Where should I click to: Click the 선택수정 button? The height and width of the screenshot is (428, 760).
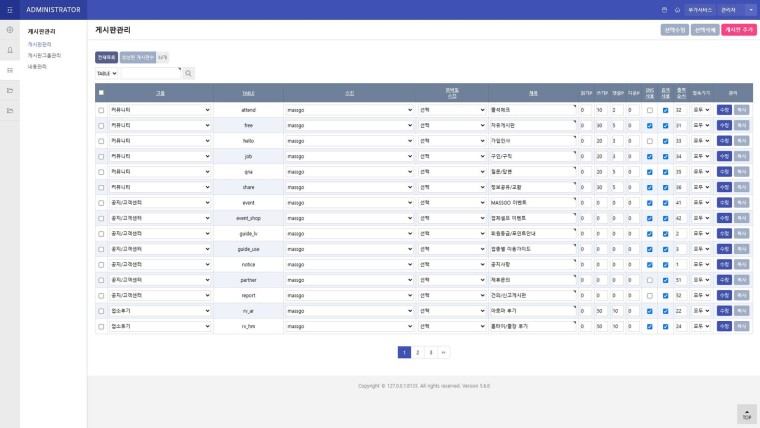[x=675, y=30]
